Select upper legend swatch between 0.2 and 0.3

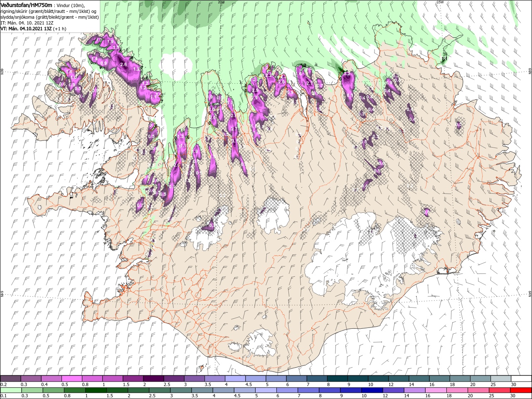(x=10, y=379)
